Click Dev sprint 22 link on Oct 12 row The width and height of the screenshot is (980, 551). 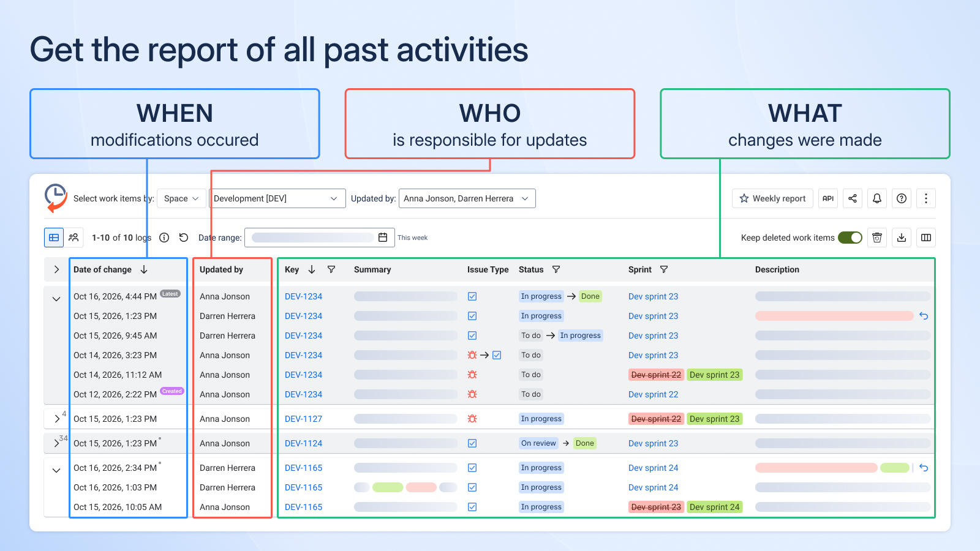coord(653,394)
